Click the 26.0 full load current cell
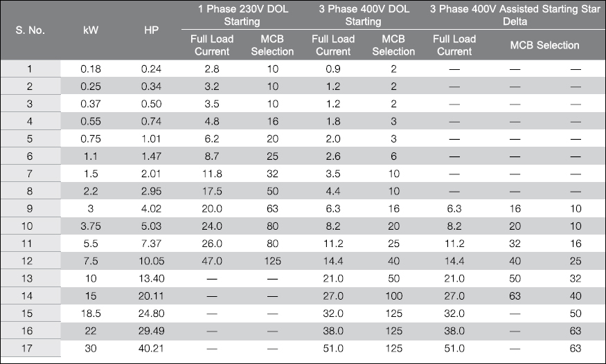Image resolution: width=606 pixels, height=364 pixels. coord(212,244)
